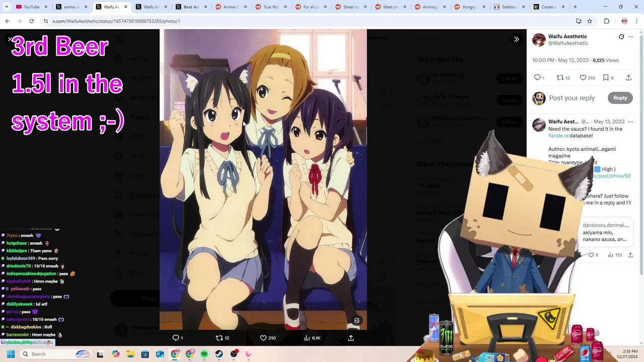The image size is (644, 362).
Task: Open the danbooru.donmai link card
Action: 606,232
